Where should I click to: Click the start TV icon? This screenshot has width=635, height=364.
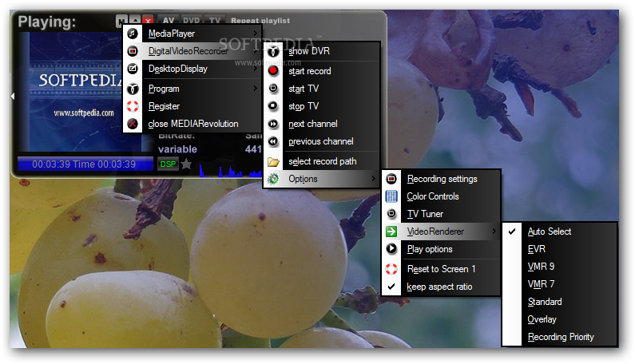(x=273, y=89)
